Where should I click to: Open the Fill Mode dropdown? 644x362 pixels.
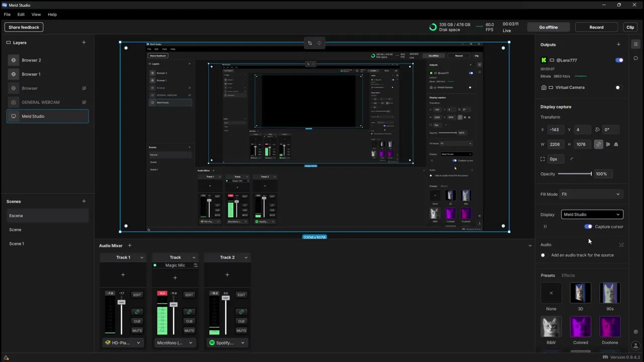[x=592, y=194]
